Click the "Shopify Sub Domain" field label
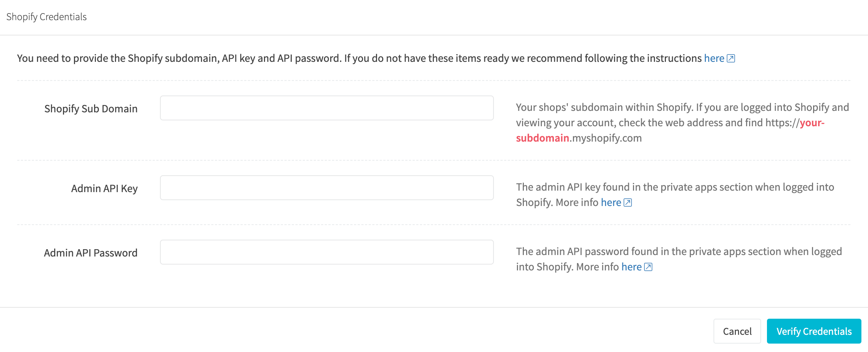The width and height of the screenshot is (868, 352). click(91, 109)
